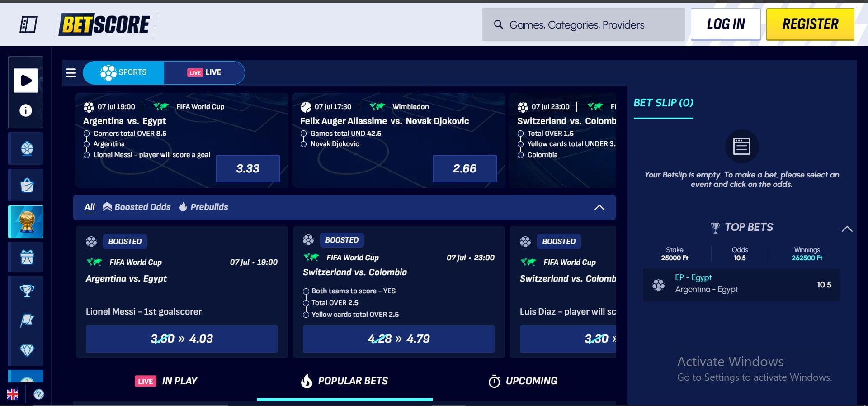Click 'Both teams to score – YES' selection
This screenshot has height=406, width=868.
(x=354, y=291)
